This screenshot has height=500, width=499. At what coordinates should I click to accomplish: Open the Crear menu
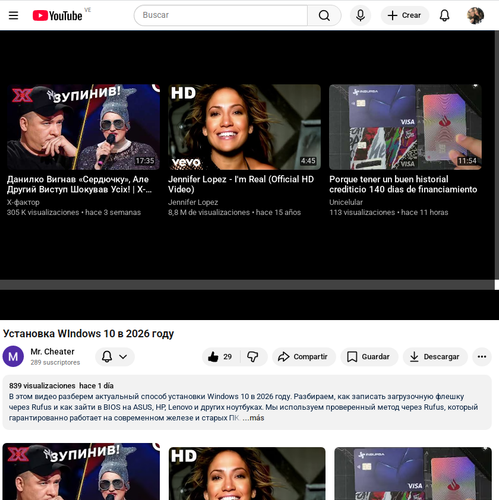[405, 15]
